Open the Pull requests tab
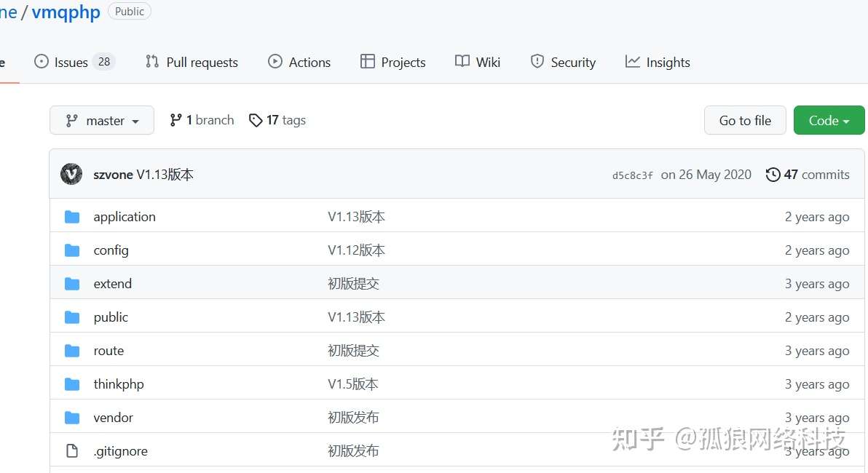 (x=192, y=62)
